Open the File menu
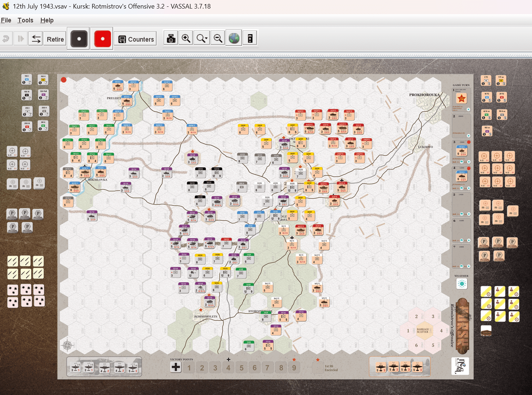 pos(6,20)
